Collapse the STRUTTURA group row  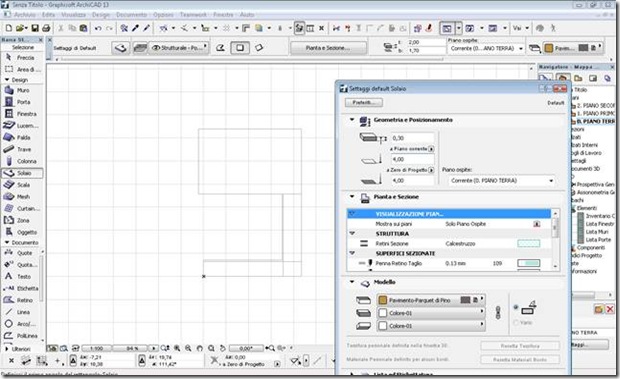coord(352,234)
